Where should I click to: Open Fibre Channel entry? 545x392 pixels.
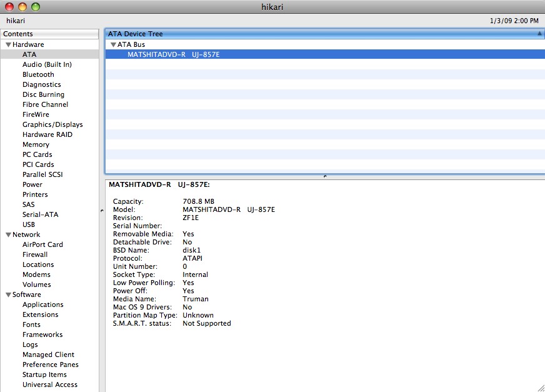click(45, 104)
